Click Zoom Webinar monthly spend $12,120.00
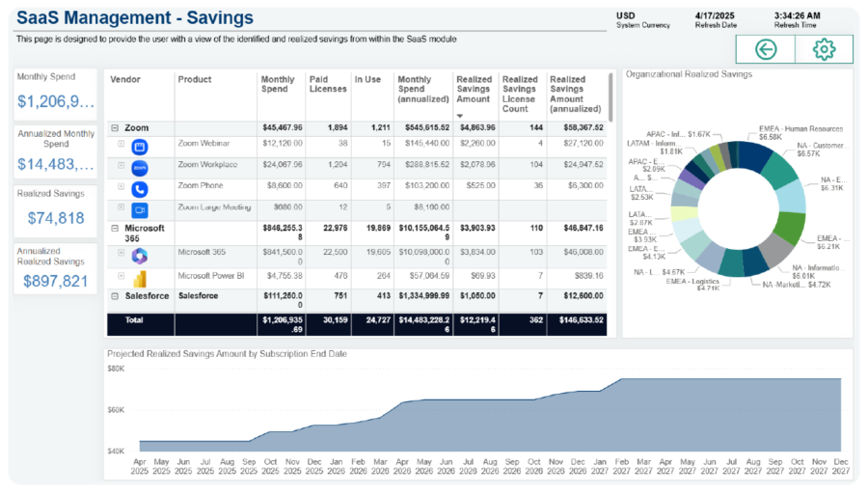The image size is (868, 495). click(x=283, y=144)
